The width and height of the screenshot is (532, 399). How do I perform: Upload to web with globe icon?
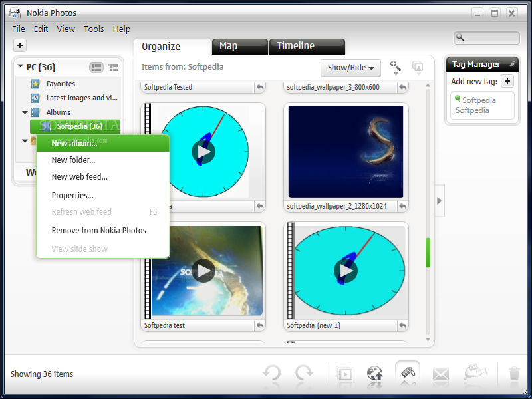(x=375, y=374)
